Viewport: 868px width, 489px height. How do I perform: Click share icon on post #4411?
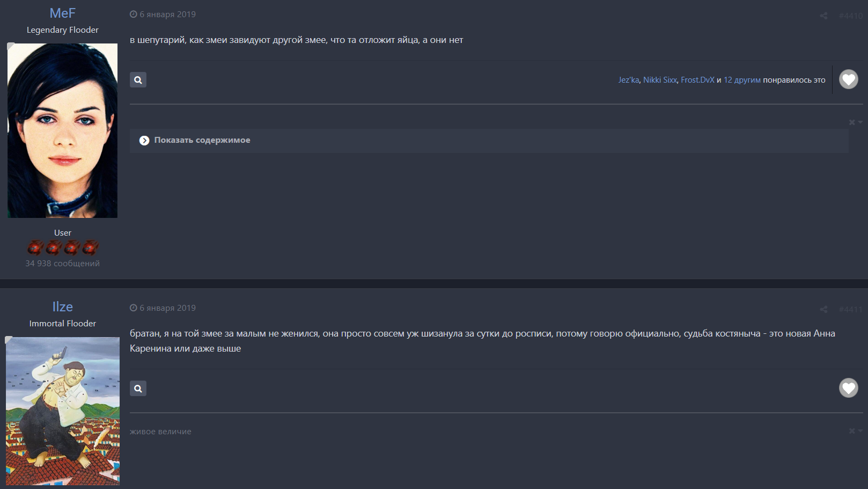point(823,309)
